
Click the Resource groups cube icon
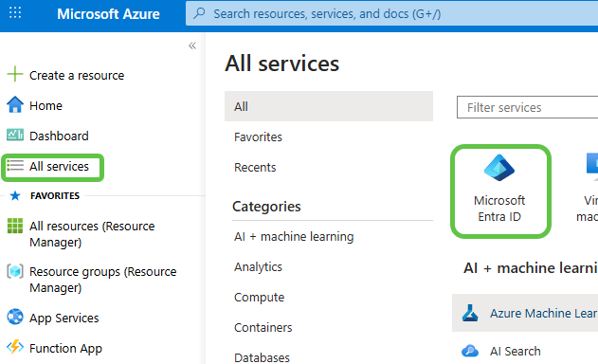(x=15, y=271)
